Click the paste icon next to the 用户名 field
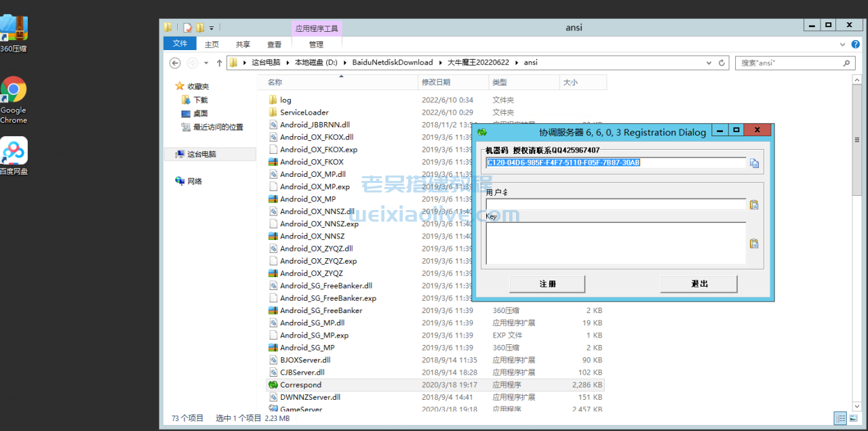The height and width of the screenshot is (431, 868). point(754,204)
